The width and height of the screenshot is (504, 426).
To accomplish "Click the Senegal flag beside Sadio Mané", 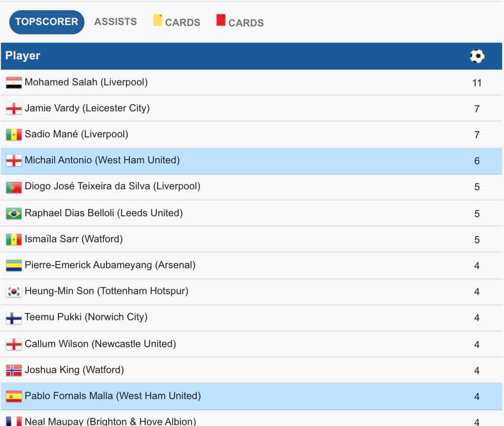I will coord(14,135).
